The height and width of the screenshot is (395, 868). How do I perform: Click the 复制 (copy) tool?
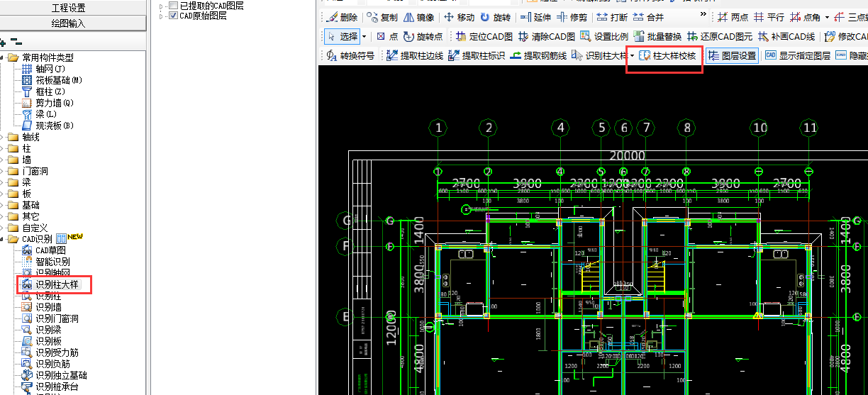pos(382,17)
